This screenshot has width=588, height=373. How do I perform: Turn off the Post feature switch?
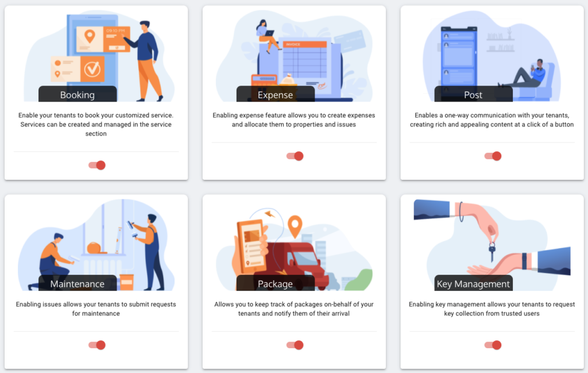493,156
